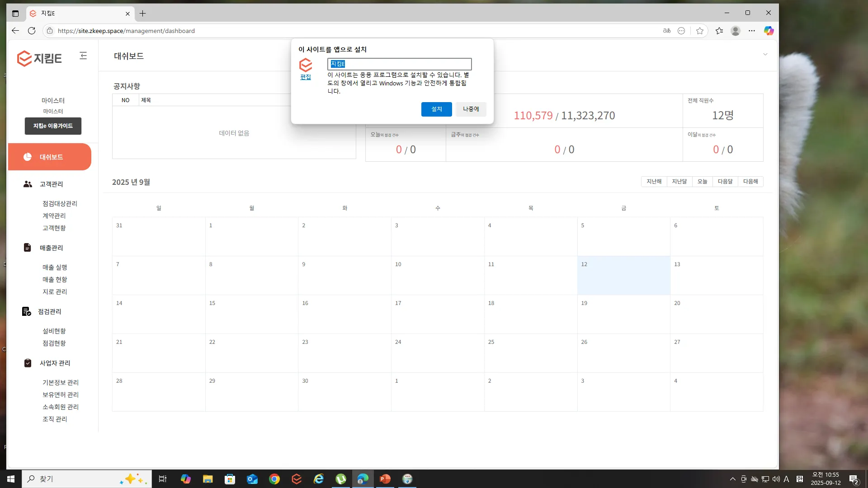The height and width of the screenshot is (488, 868).
Task: Open Chrome from the taskbar
Action: coord(274,479)
